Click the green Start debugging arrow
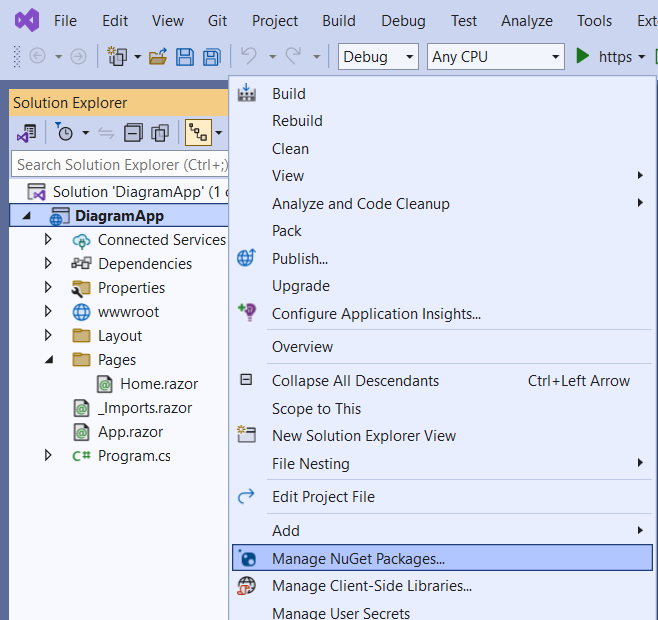 point(582,56)
